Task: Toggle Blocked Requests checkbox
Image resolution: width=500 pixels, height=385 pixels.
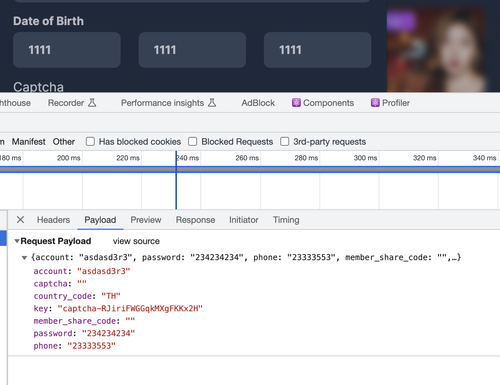Action: point(192,142)
